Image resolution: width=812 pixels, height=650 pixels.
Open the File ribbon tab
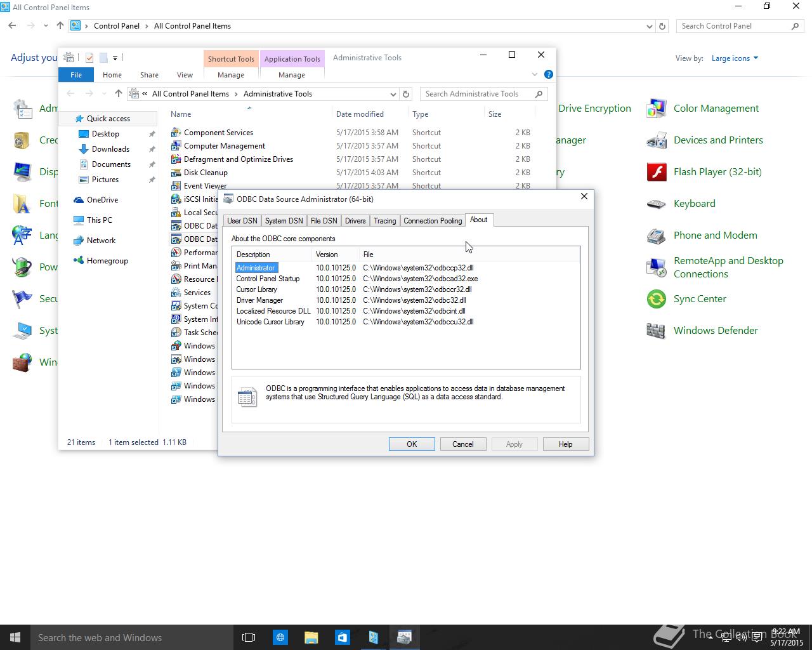[x=76, y=75]
